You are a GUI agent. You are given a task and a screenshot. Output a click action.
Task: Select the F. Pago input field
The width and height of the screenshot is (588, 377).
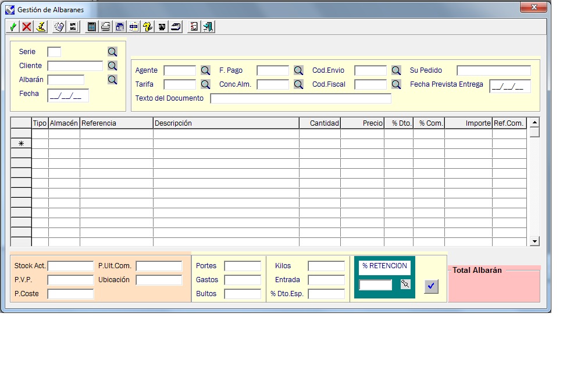click(273, 70)
